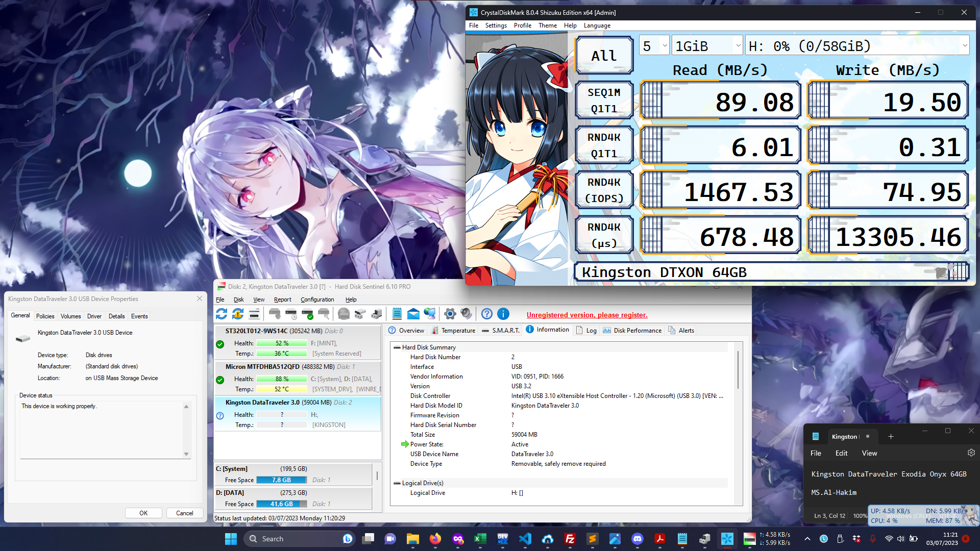
Task: Switch to Overview tab in Hard Disk Sentinel
Action: point(406,331)
